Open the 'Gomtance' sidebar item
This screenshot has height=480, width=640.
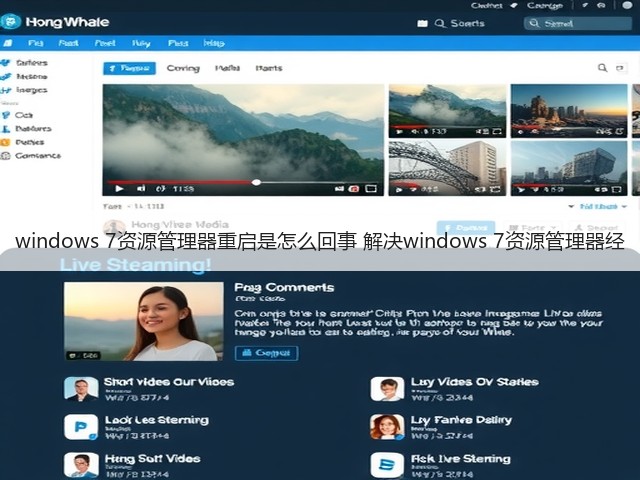click(x=31, y=156)
